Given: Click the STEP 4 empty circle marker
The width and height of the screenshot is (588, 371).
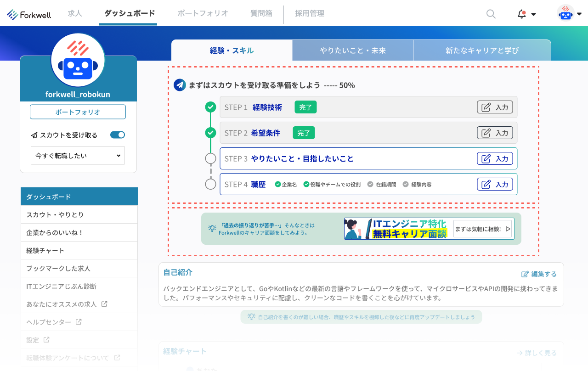Looking at the screenshot, I should click(210, 184).
